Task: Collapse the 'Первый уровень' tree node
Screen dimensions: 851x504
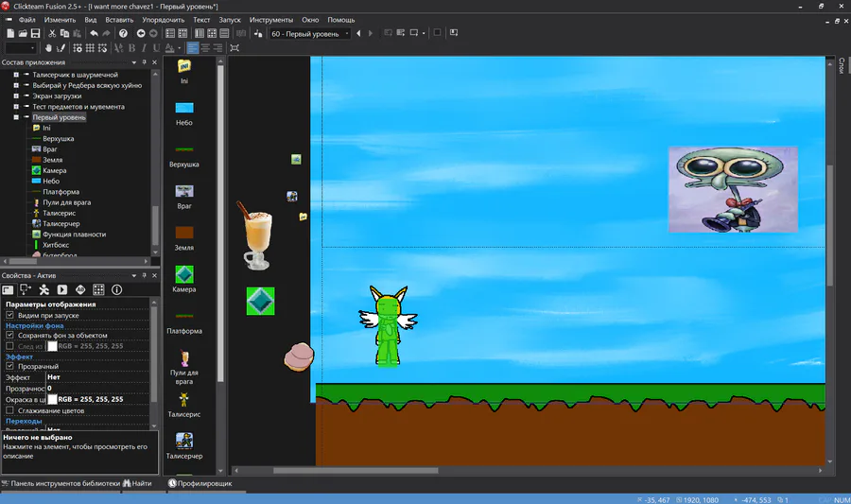Action: point(16,117)
